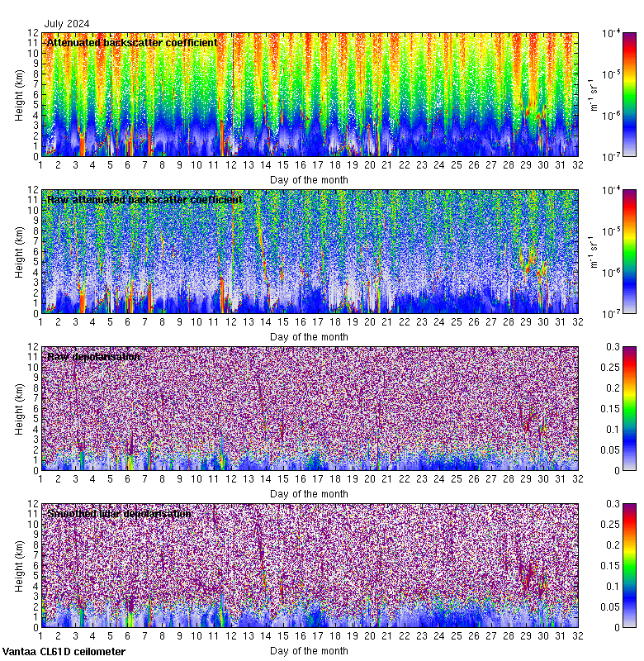Screen dimensions: 644x661
Task: Click the "Vantaa CL61D ceilometer" caption
Action: point(64,652)
